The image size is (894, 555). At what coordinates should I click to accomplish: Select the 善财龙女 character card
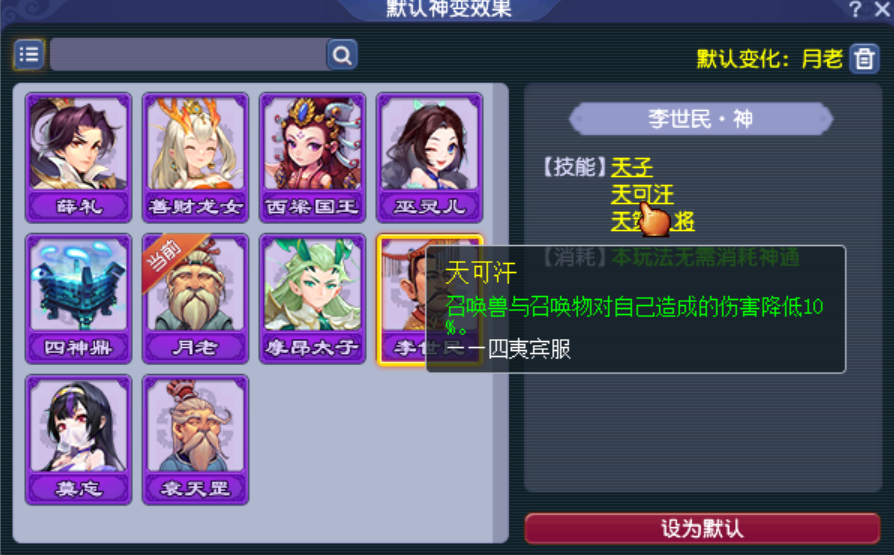pyautogui.click(x=196, y=157)
